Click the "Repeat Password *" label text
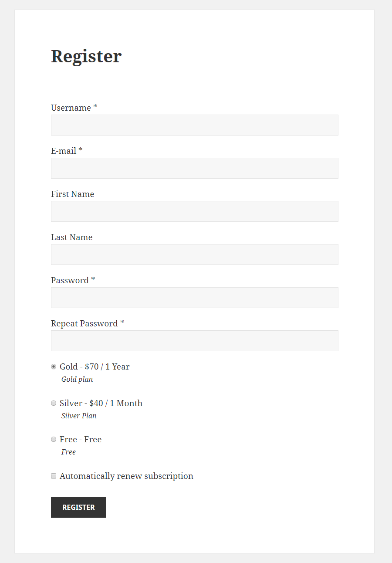This screenshot has width=392, height=563. tap(87, 323)
